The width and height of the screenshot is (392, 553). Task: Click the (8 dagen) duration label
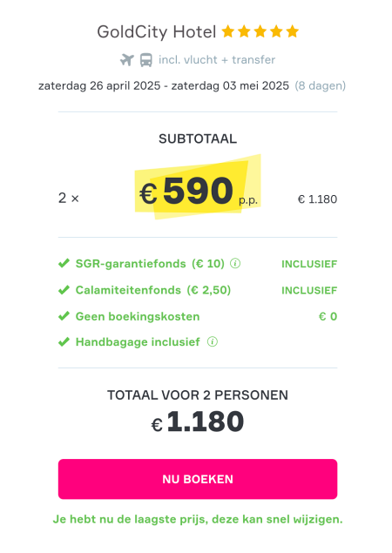pos(321,85)
